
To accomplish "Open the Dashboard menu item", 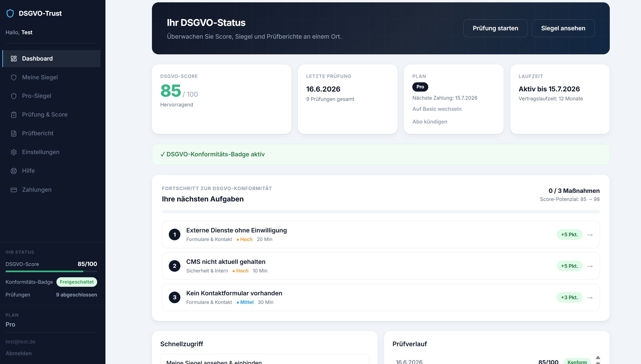I will tap(52, 59).
